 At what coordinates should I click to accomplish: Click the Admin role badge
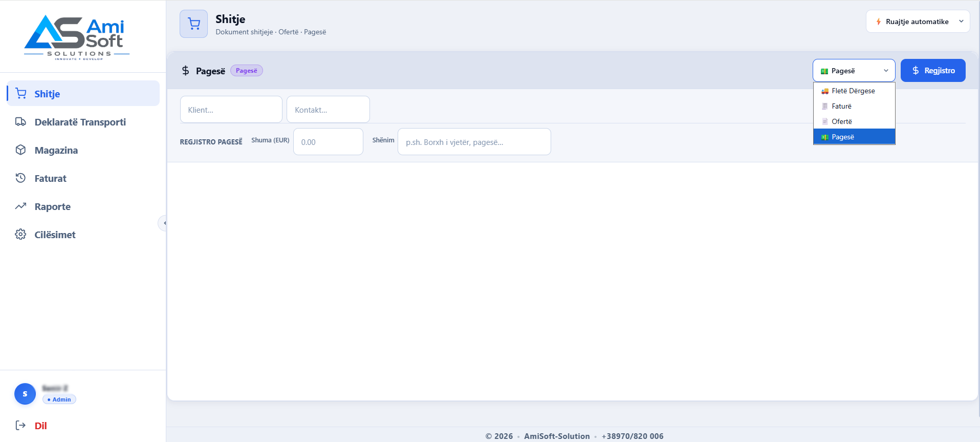[x=59, y=399]
